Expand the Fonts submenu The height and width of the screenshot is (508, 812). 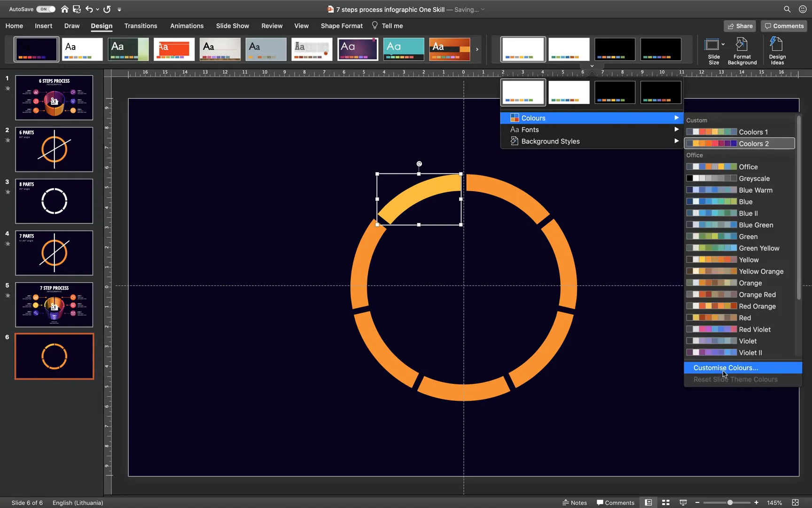530,129
